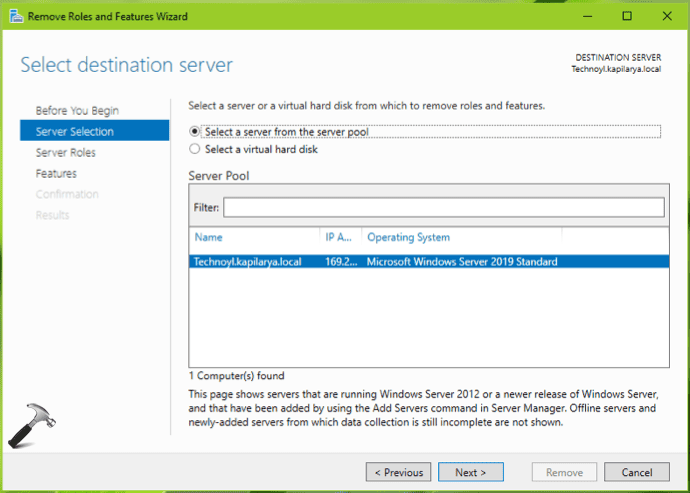690x493 pixels.
Task: Close the Remove Roles and Features Wizard
Action: point(667,16)
